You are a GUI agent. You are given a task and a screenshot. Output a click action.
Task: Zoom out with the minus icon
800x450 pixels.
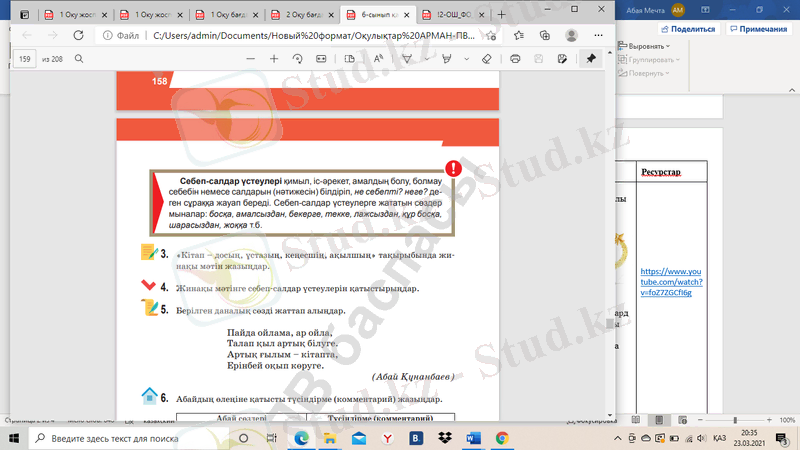point(247,59)
